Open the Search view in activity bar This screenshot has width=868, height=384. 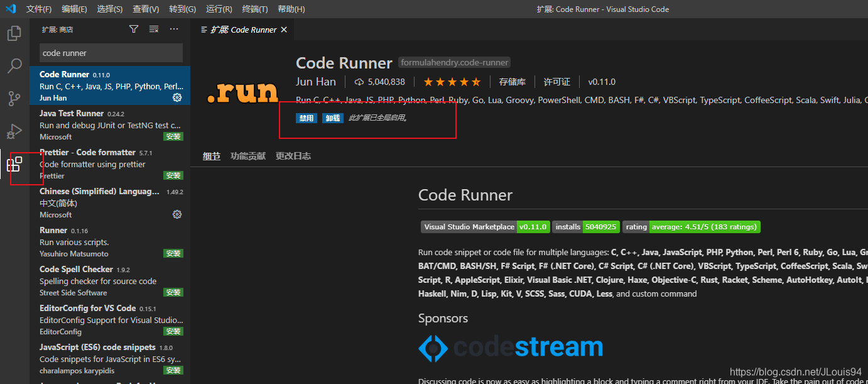point(14,66)
